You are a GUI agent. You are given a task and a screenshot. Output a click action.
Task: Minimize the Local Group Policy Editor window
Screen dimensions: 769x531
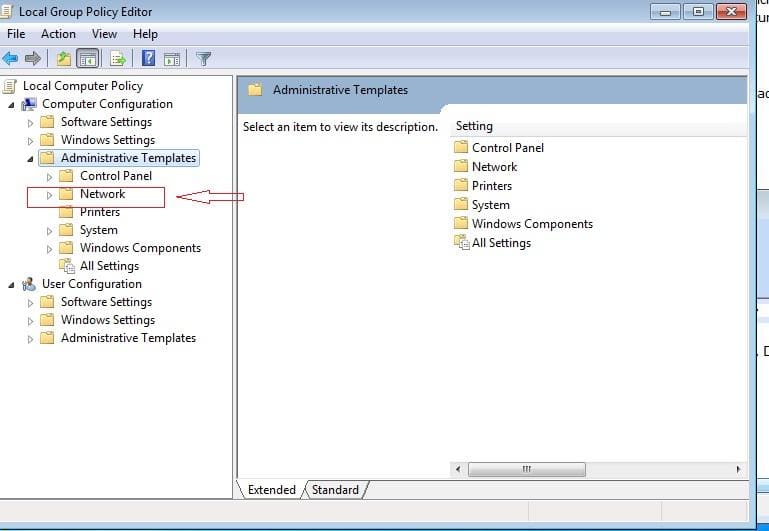coord(665,11)
